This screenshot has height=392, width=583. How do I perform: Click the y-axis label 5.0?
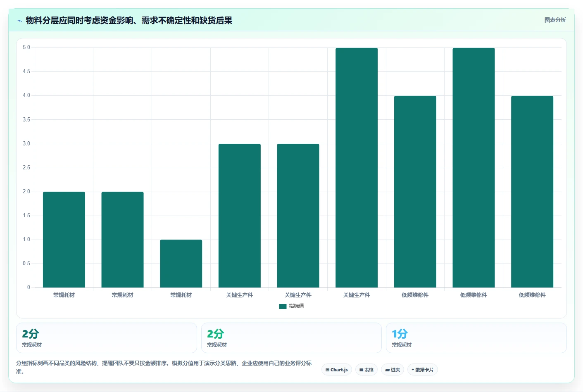tap(26, 48)
